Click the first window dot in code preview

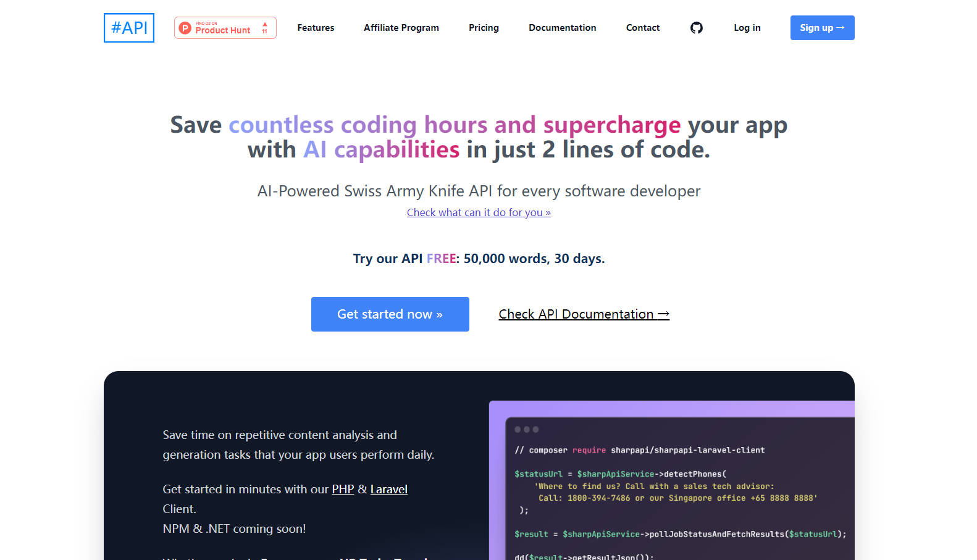[x=518, y=429]
